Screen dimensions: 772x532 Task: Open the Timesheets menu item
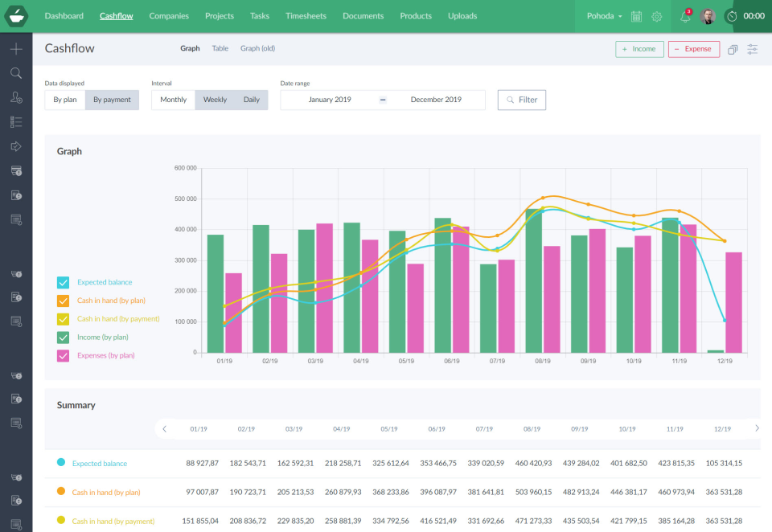click(x=306, y=16)
